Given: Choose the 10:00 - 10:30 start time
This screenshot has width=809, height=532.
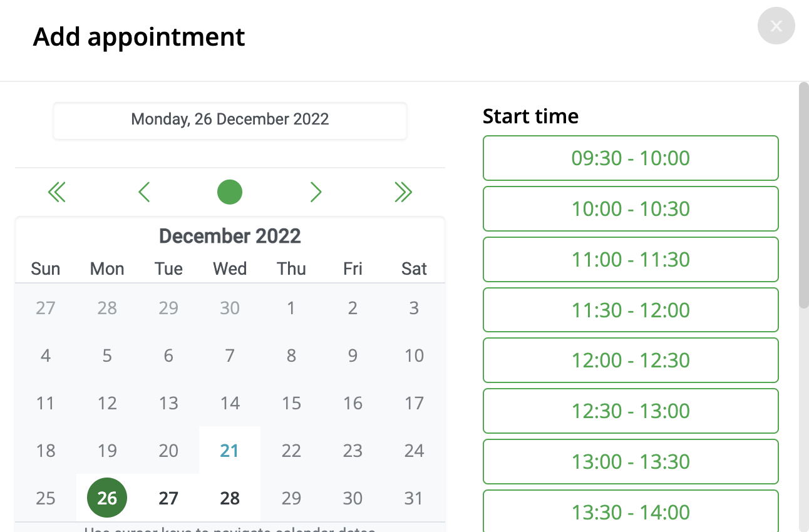Looking at the screenshot, I should 631,208.
